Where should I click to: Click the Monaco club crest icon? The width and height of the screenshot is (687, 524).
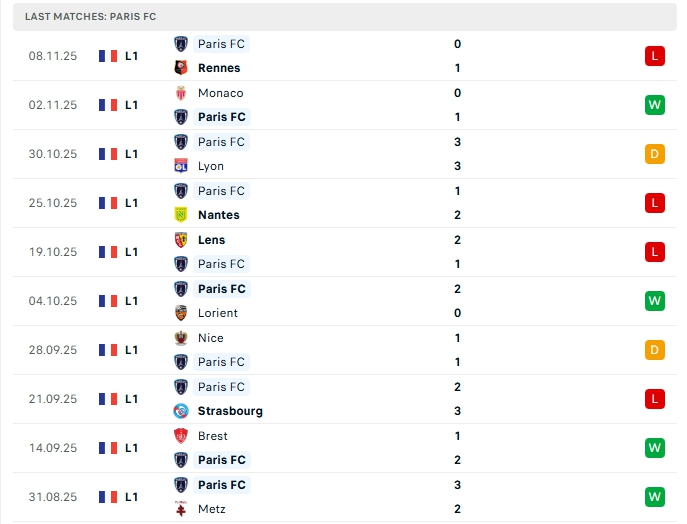(181, 93)
